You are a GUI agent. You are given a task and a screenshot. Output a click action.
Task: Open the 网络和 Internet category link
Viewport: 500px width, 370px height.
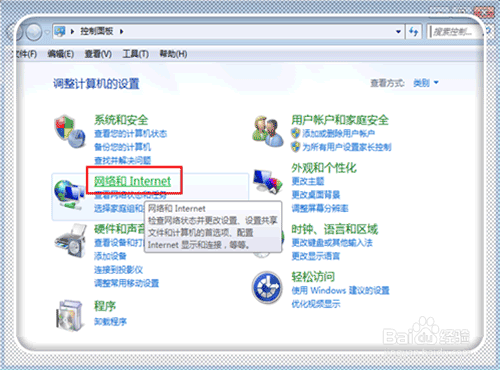point(132,181)
